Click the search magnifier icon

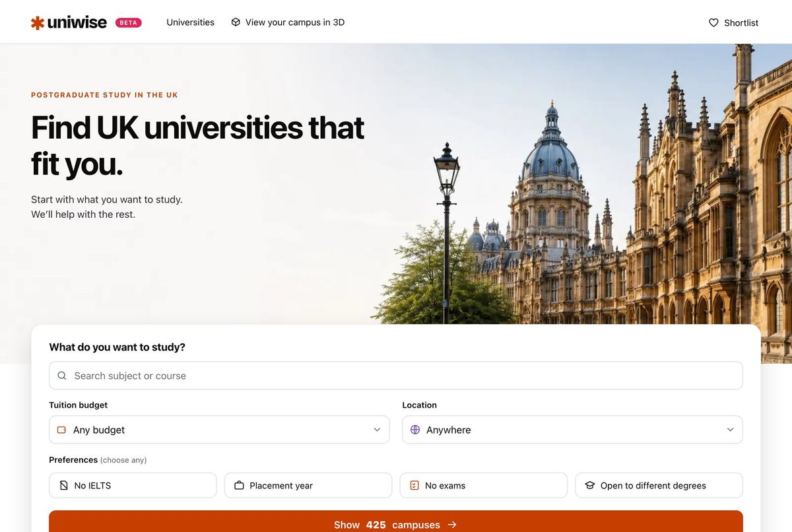62,376
